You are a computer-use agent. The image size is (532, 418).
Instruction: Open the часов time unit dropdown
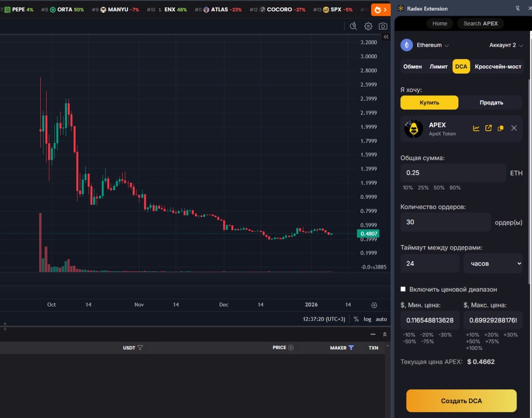click(x=493, y=263)
